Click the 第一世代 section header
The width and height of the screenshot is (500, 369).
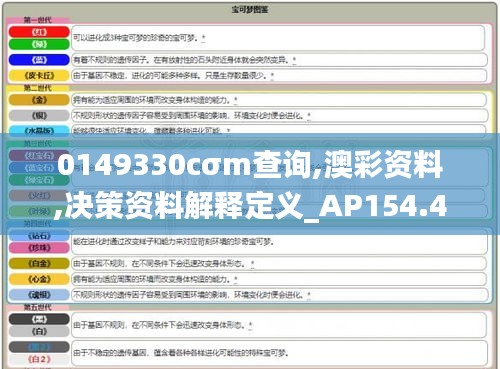click(37, 20)
